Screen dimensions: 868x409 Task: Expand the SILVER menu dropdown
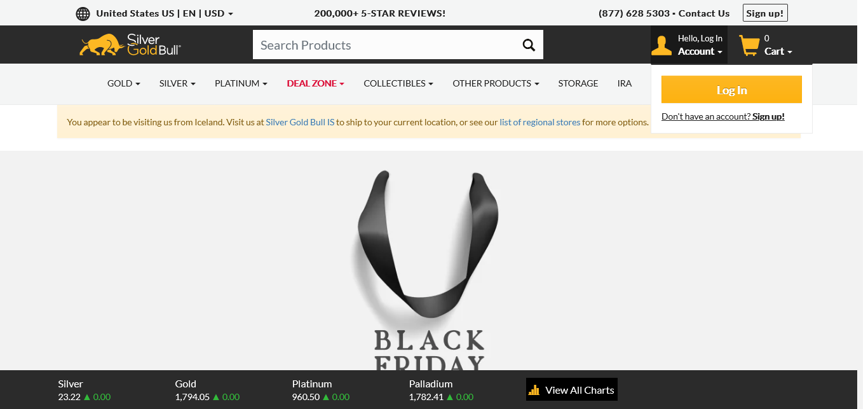(x=177, y=83)
